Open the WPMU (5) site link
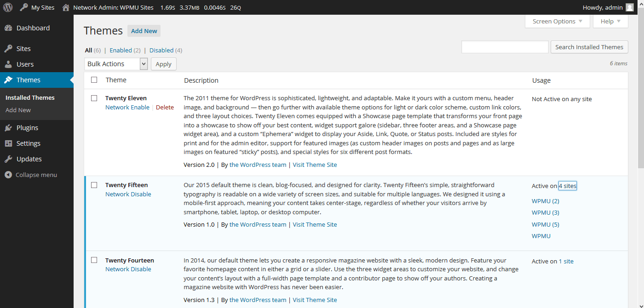The height and width of the screenshot is (308, 644). 546,224
